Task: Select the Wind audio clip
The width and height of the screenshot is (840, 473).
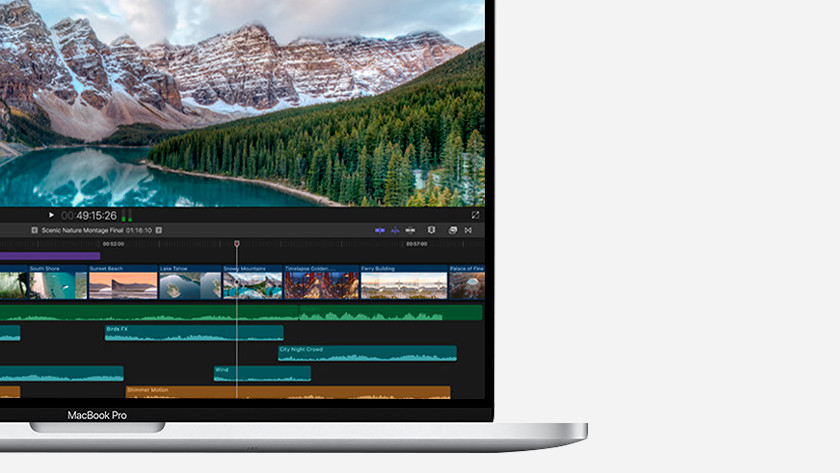Action: [x=262, y=373]
